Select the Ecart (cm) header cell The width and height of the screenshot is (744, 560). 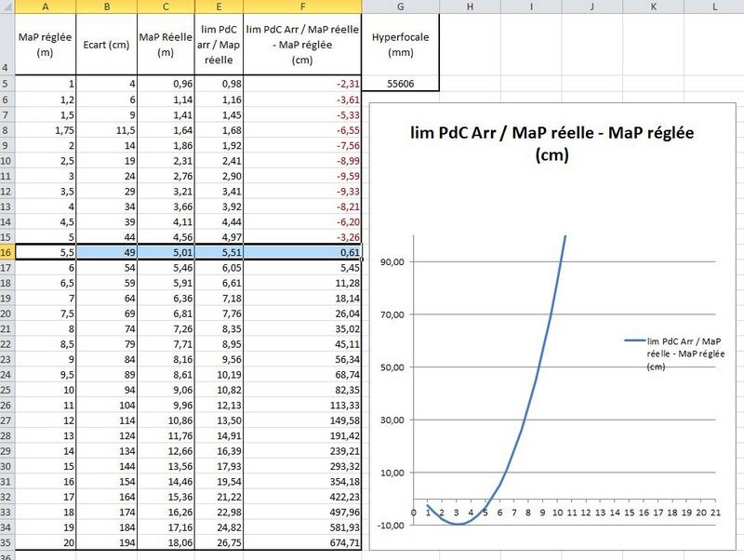pyautogui.click(x=106, y=46)
